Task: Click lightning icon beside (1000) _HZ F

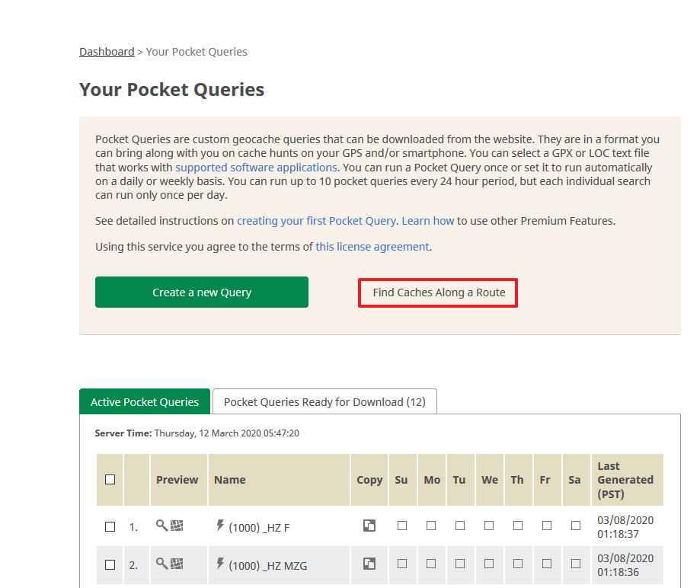Action: (x=220, y=525)
